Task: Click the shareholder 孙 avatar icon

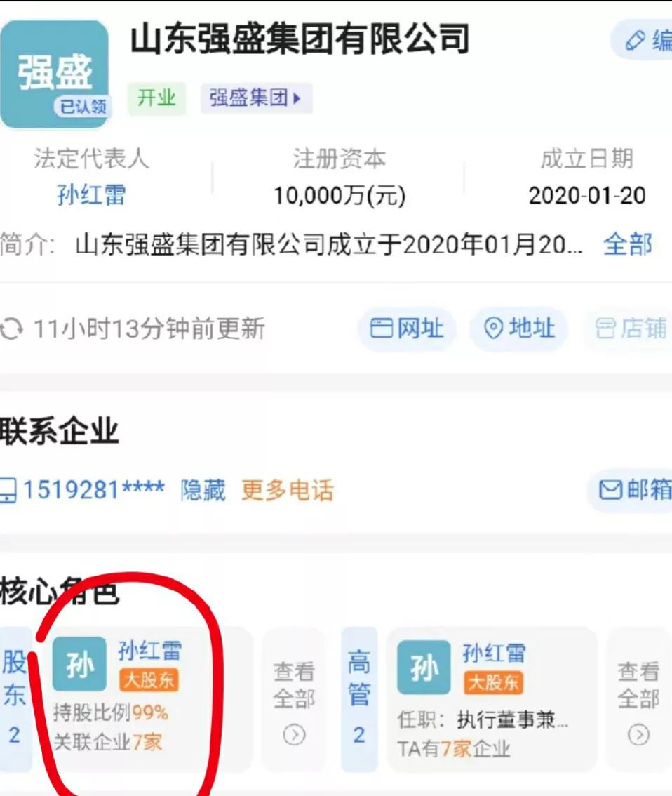Action: pos(80,664)
